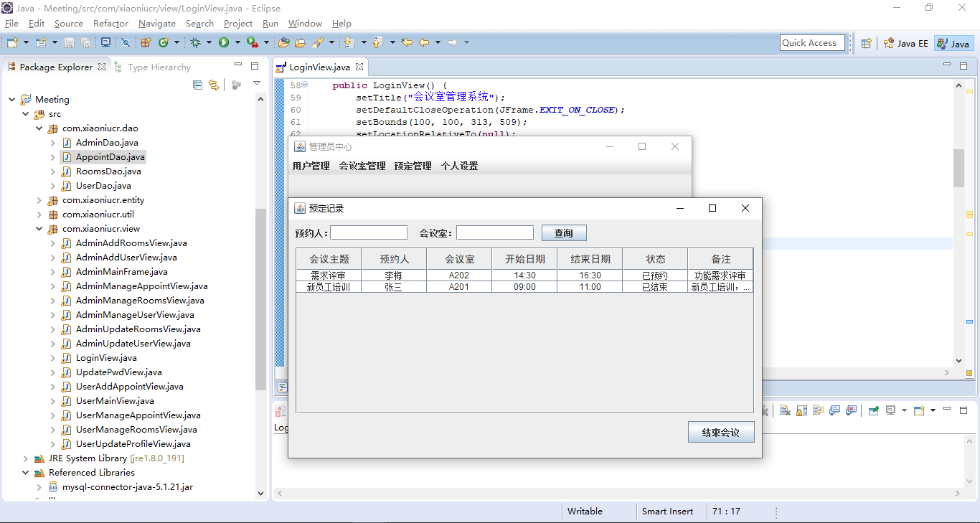This screenshot has height=523, width=980.
Task: Click the green Run button icon
Action: 224,42
